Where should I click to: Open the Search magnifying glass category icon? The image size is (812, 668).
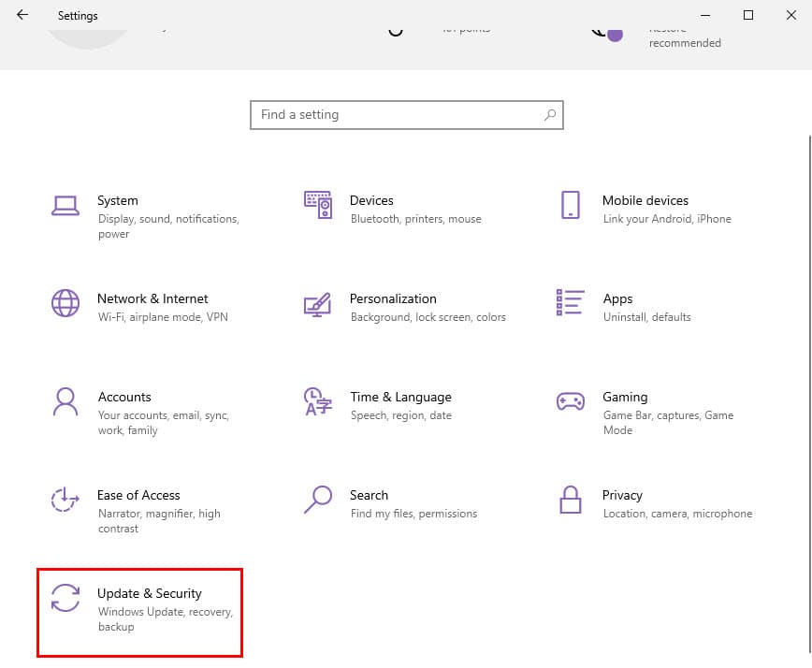[317, 500]
